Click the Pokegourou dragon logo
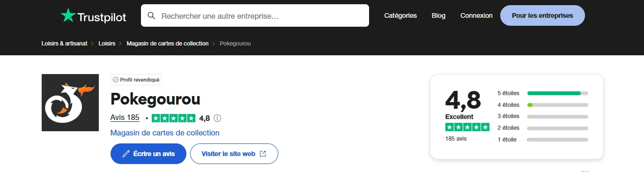 tap(70, 103)
